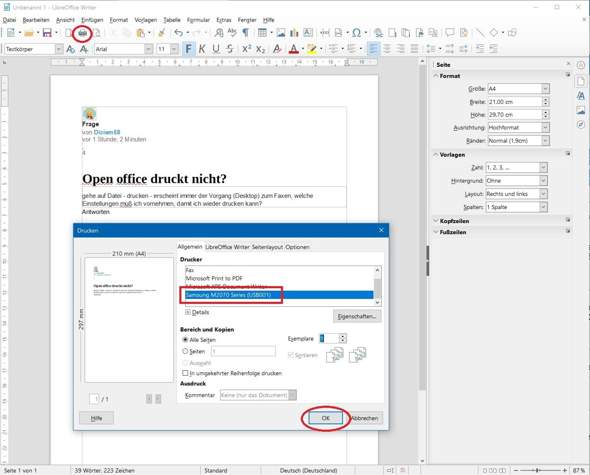
Task: Click the new document icon
Action: pyautogui.click(x=11, y=33)
